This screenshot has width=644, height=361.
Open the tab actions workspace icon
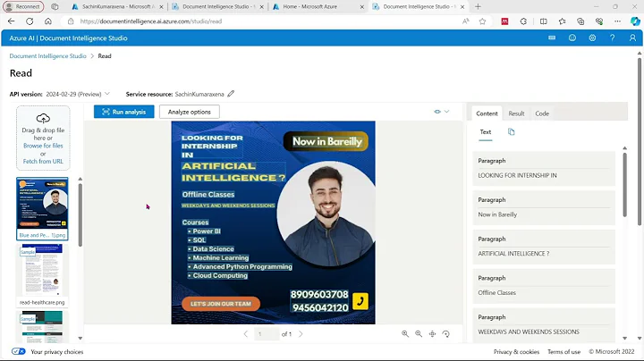click(x=55, y=6)
